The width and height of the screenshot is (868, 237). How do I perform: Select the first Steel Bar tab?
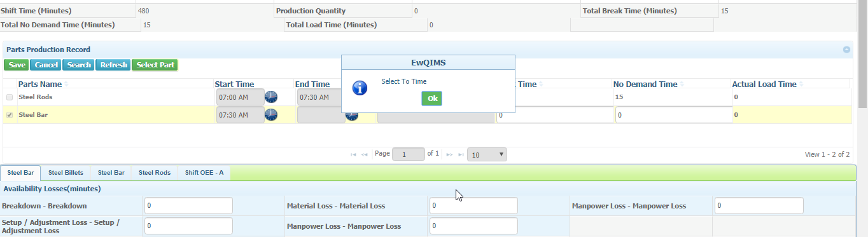20,173
